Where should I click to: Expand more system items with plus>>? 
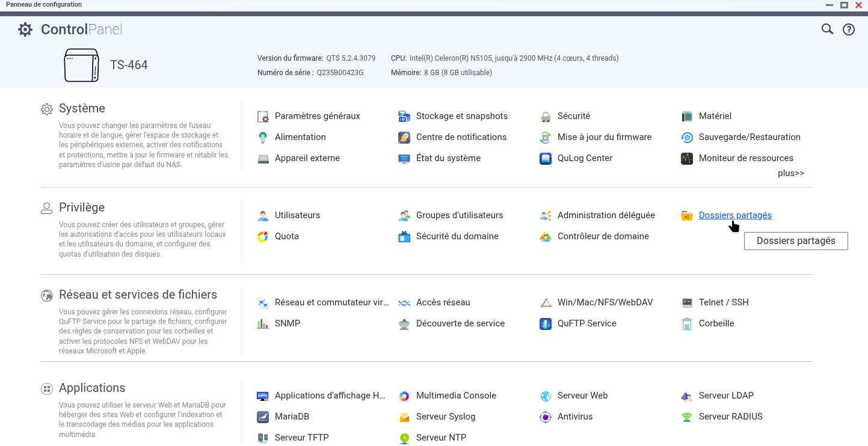pyautogui.click(x=791, y=173)
